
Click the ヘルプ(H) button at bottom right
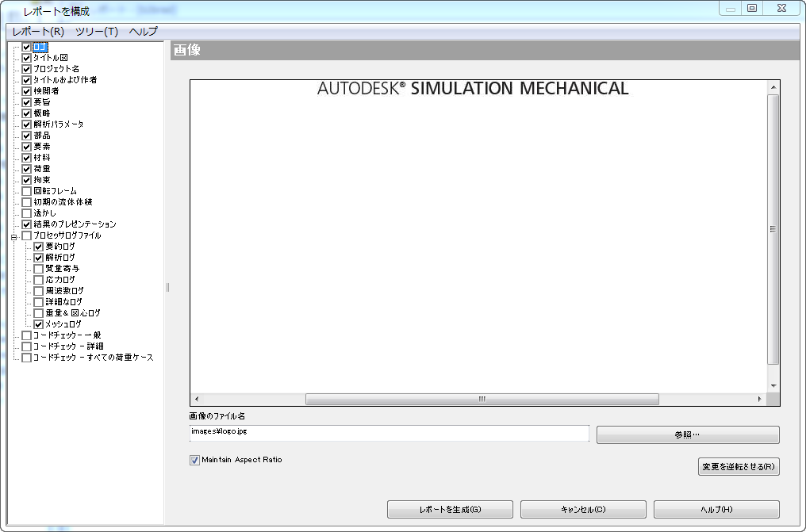(x=716, y=510)
